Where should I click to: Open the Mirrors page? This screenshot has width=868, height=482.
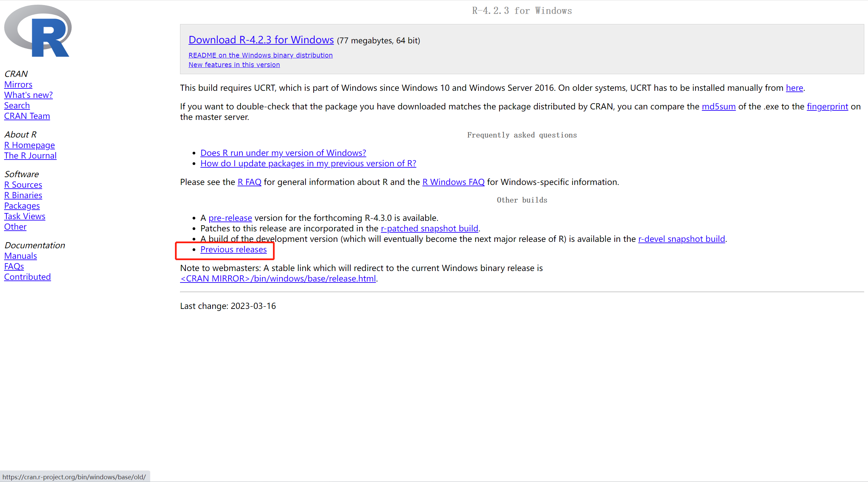tap(18, 84)
